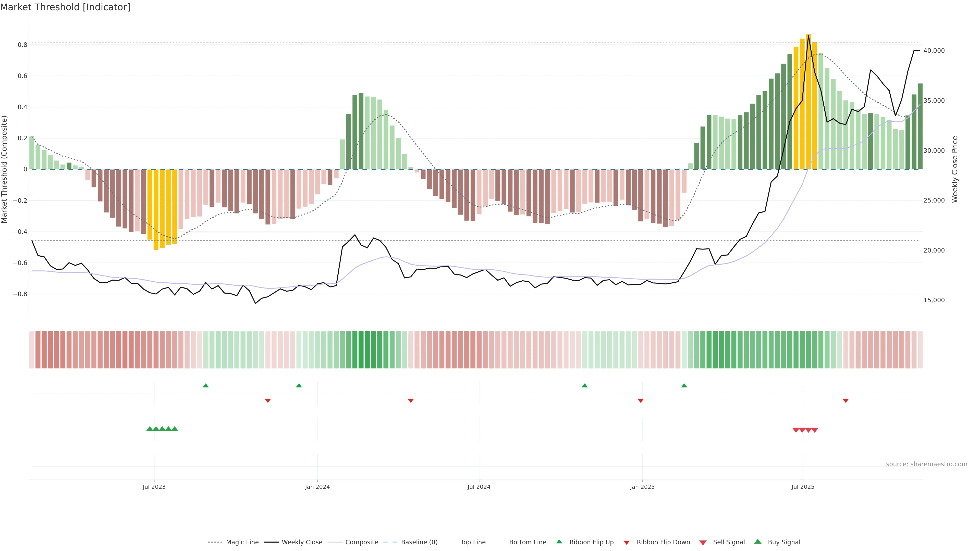980x551 pixels.
Task: Click the Jan 2024 x-axis label
Action: 317,487
